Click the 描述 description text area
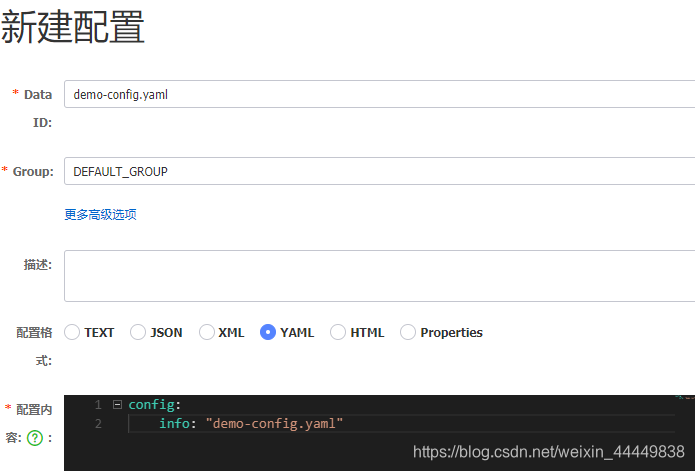The height and width of the screenshot is (471, 695). tap(379, 276)
